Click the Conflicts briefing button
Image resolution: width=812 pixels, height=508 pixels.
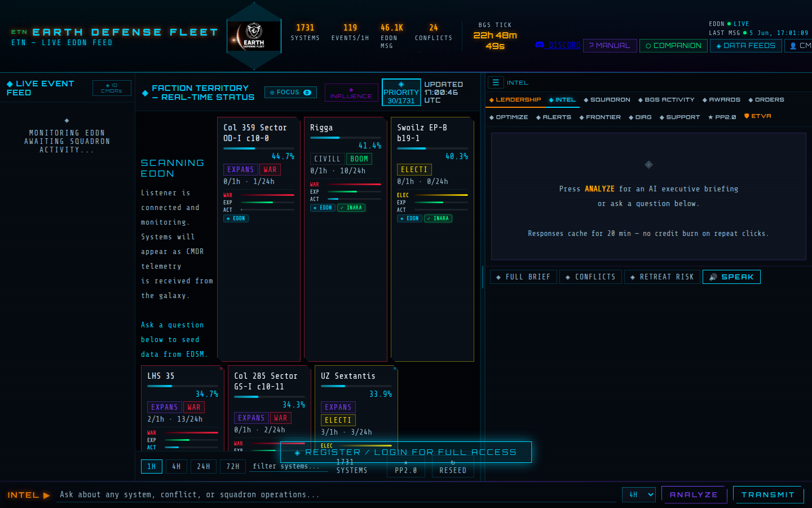[590, 277]
